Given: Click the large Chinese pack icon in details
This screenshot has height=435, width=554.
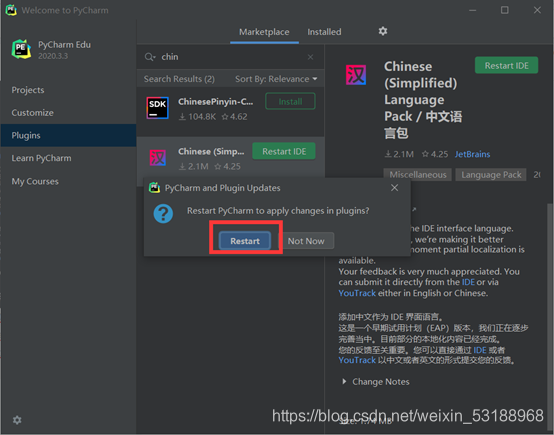Looking at the screenshot, I should 356,75.
